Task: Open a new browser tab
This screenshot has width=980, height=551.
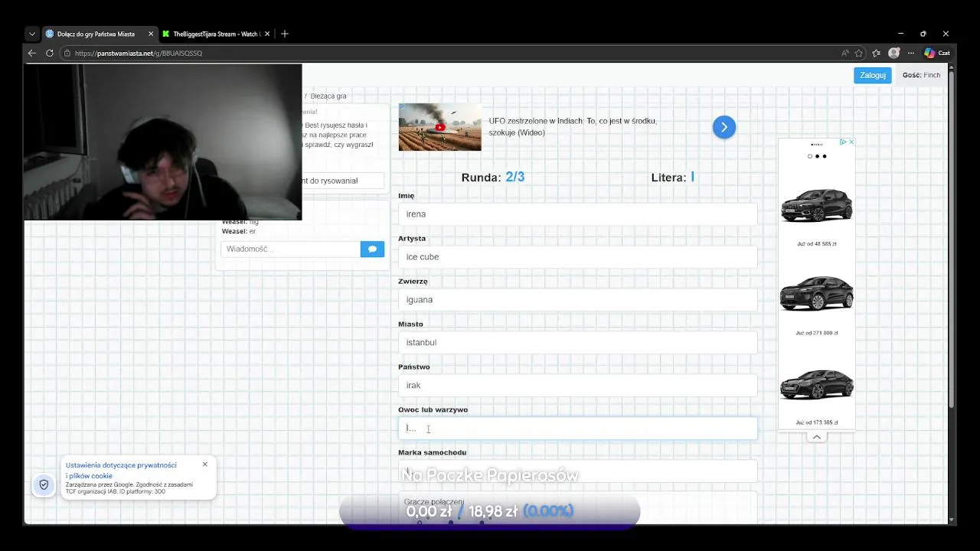Action: click(285, 34)
